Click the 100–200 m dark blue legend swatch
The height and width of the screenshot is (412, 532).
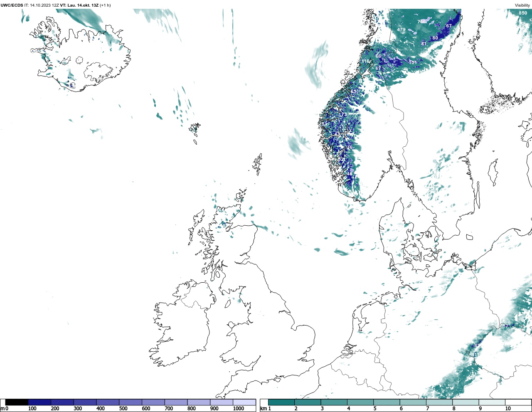(x=39, y=402)
